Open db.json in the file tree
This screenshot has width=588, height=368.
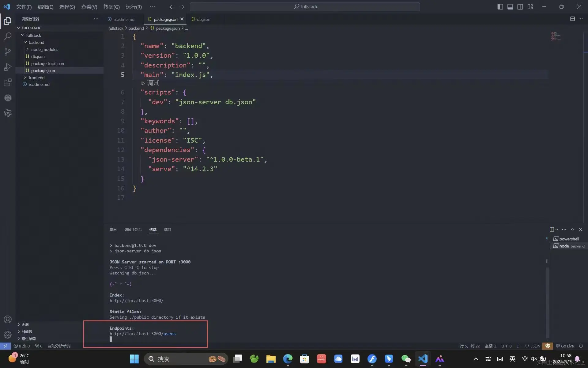[59, 56]
